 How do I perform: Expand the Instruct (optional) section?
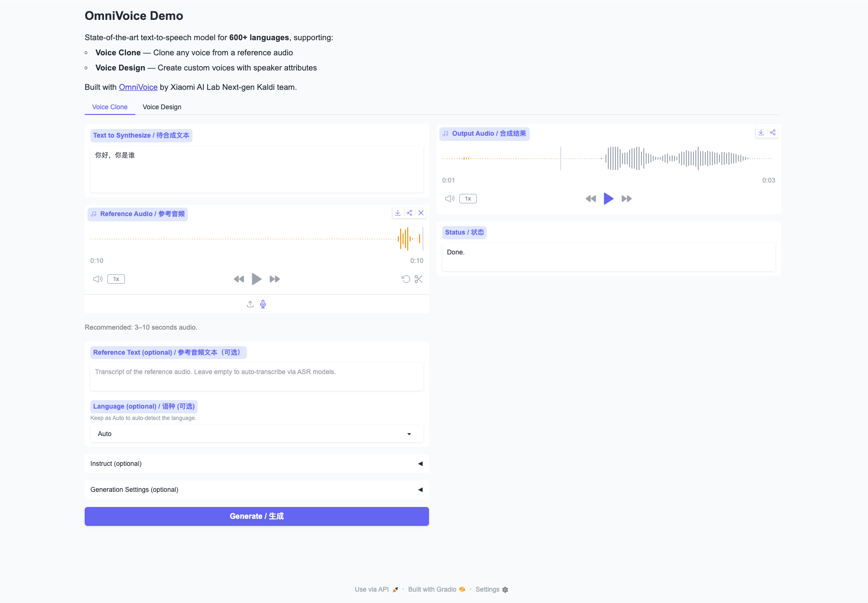[x=256, y=463]
